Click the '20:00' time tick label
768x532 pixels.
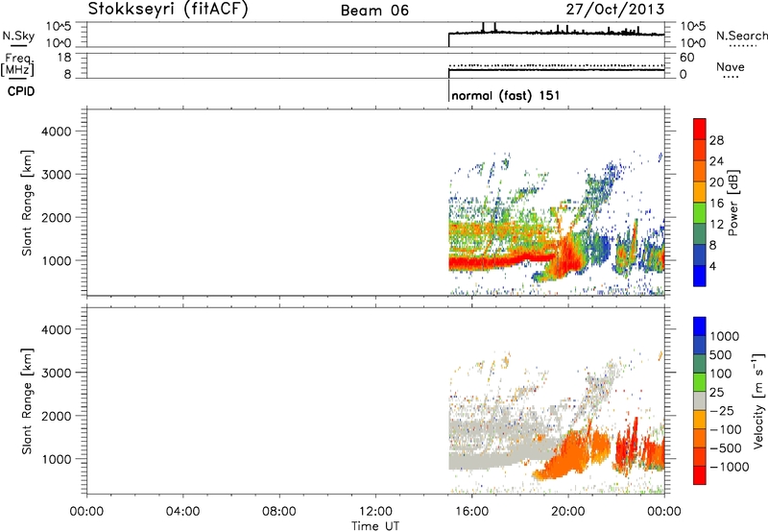(x=568, y=512)
